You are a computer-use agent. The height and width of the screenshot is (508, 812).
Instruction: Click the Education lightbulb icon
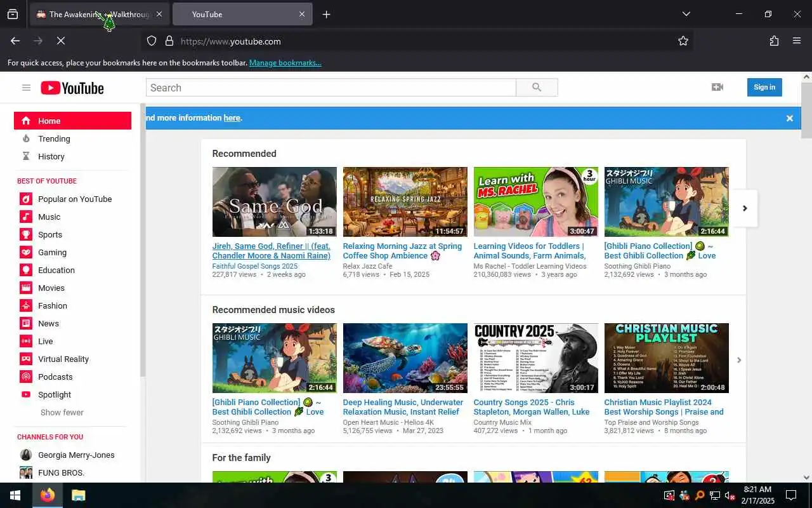[26, 270]
